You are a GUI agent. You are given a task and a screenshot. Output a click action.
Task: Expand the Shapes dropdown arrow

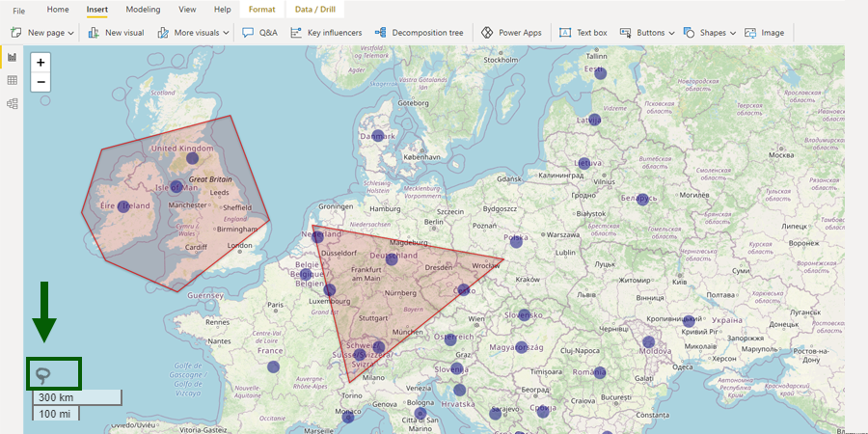[733, 33]
